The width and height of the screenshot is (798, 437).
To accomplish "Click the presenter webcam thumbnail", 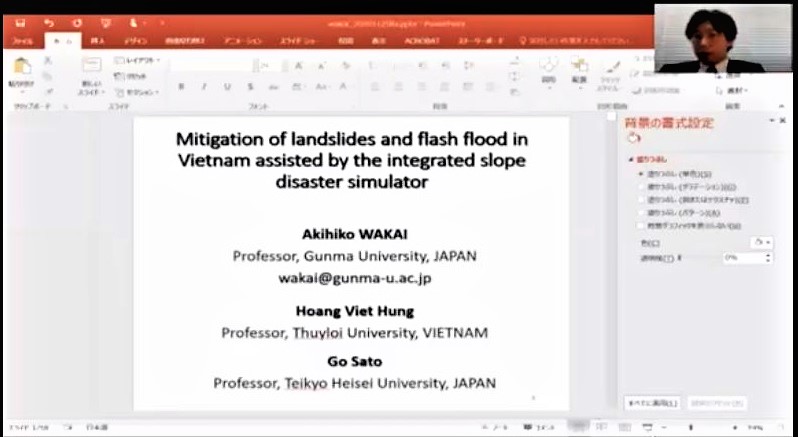I will coord(723,38).
